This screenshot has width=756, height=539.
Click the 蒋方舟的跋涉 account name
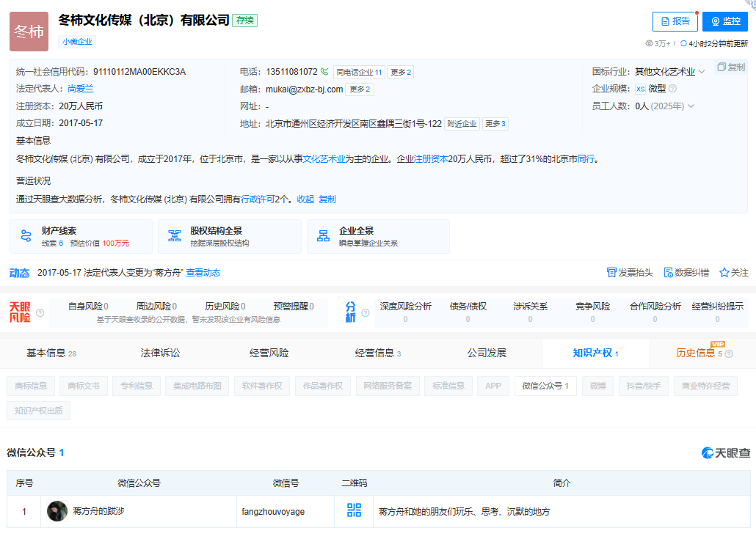pyautogui.click(x=98, y=510)
